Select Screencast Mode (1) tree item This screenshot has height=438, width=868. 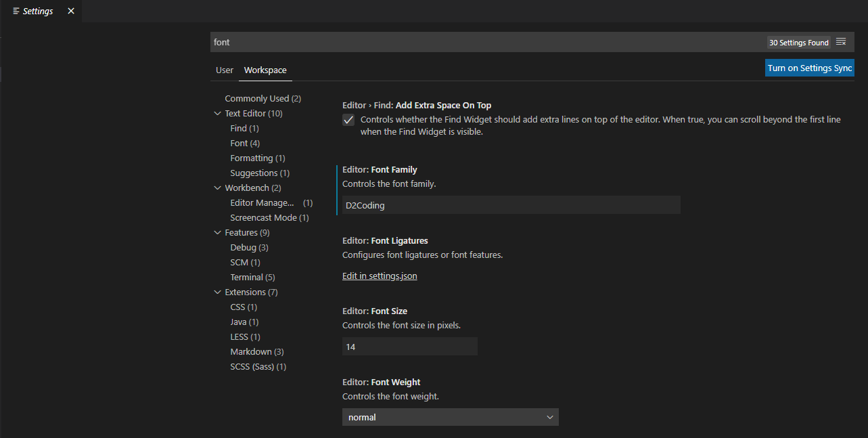click(x=269, y=217)
